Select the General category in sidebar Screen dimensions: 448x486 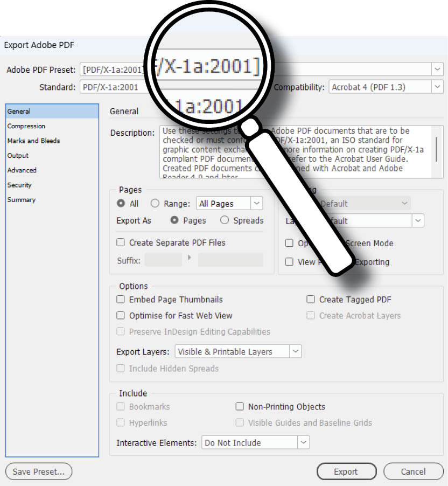pos(52,112)
